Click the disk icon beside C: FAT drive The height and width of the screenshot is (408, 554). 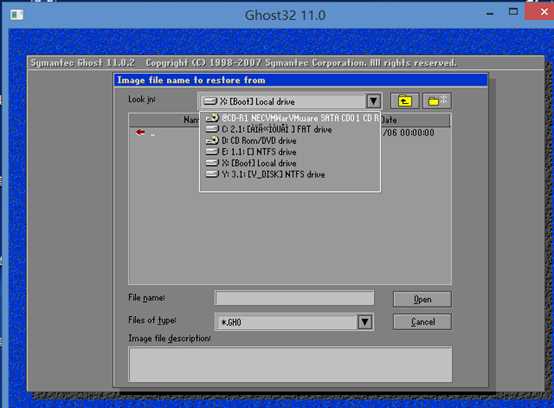click(212, 129)
